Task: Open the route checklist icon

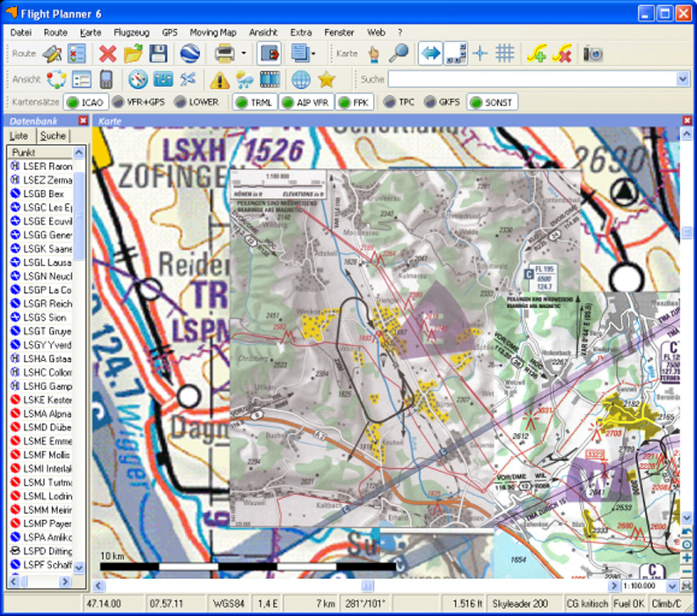Action: coord(77,54)
